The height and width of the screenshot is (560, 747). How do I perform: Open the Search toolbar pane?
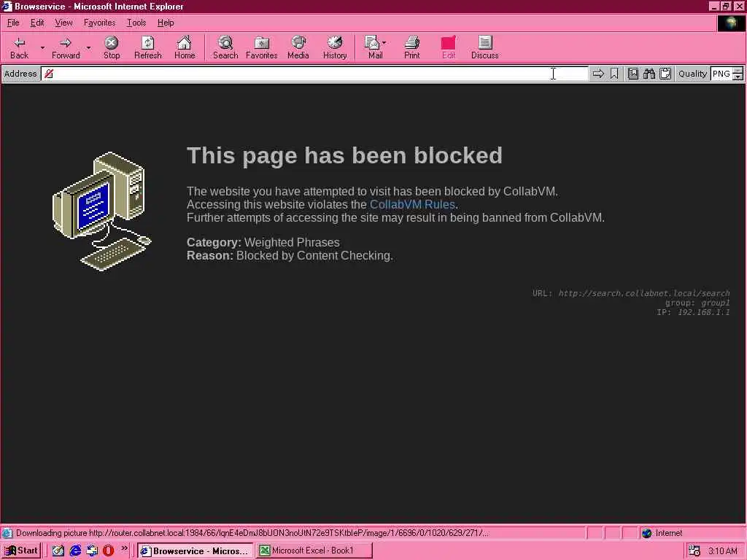pos(225,47)
